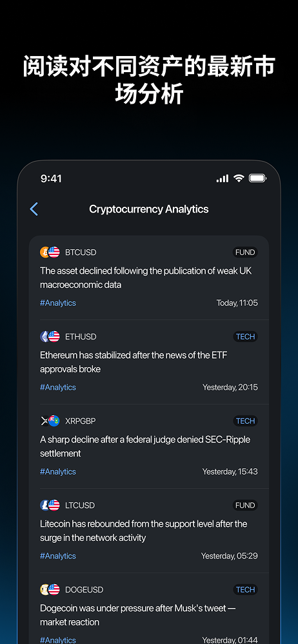Tap the ETHUSD currency pair icon
This screenshot has width=298, height=644.
tap(50, 336)
